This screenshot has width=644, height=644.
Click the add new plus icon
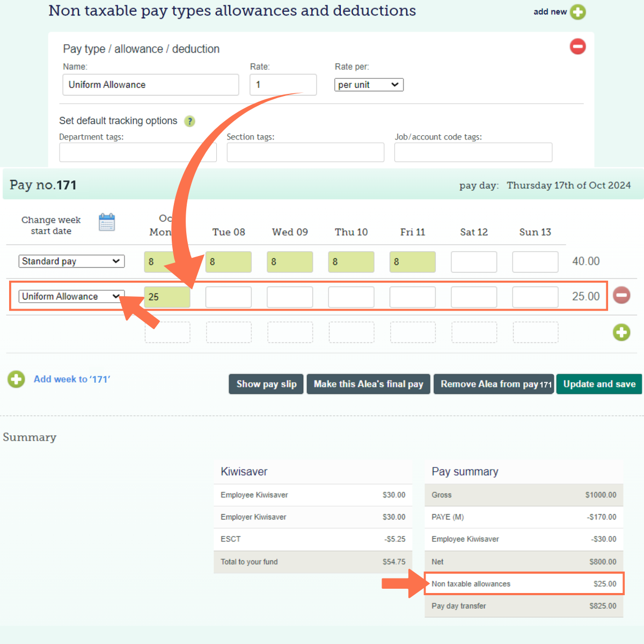(x=578, y=11)
